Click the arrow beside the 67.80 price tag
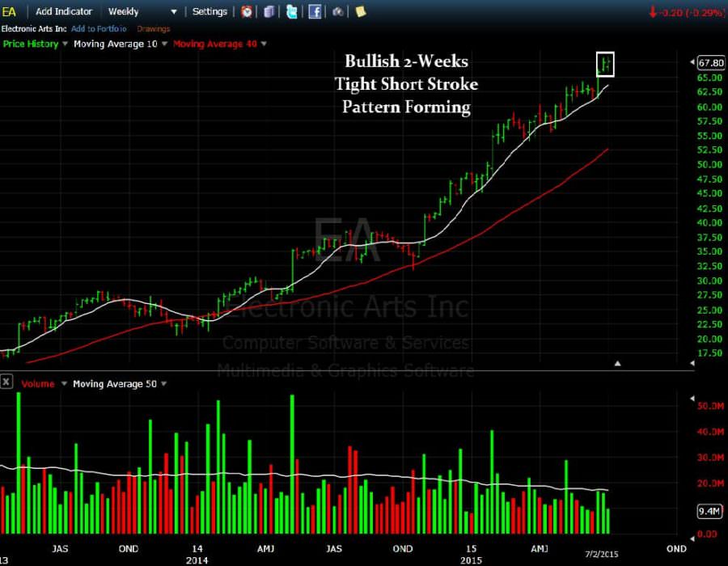 click(x=692, y=62)
